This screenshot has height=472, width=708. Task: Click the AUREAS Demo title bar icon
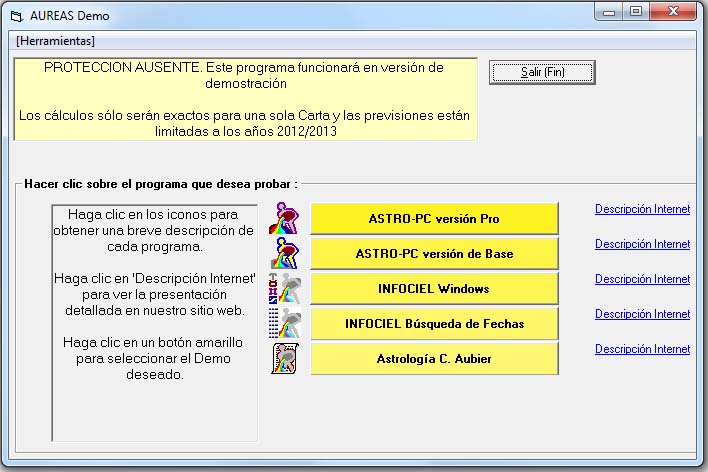(x=17, y=16)
